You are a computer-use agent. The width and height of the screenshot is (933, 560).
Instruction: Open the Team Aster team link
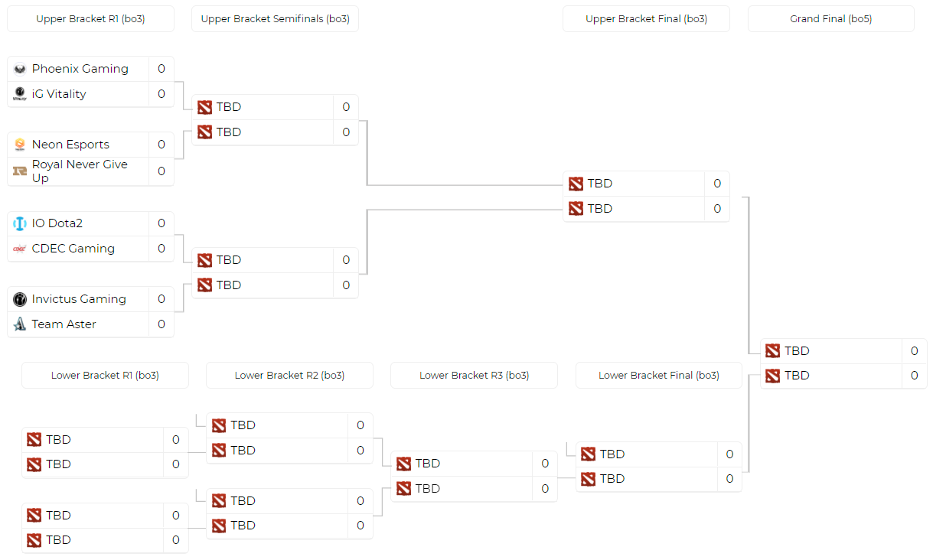click(x=64, y=324)
